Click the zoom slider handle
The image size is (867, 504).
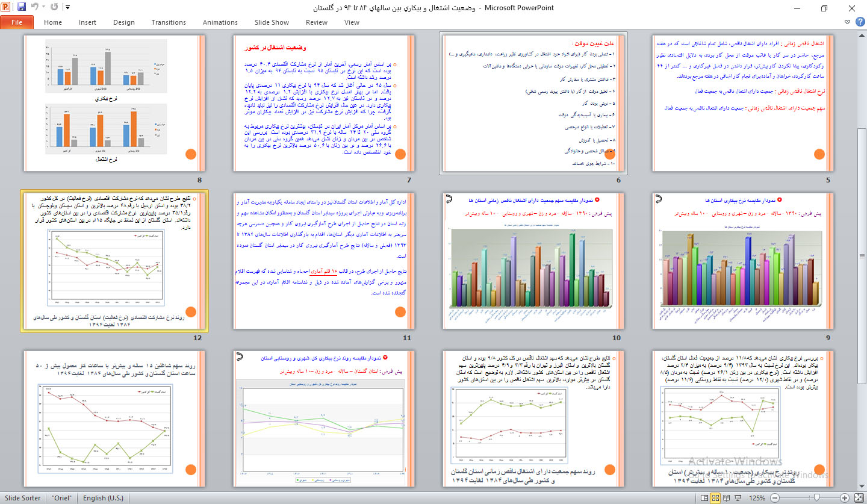pyautogui.click(x=817, y=498)
